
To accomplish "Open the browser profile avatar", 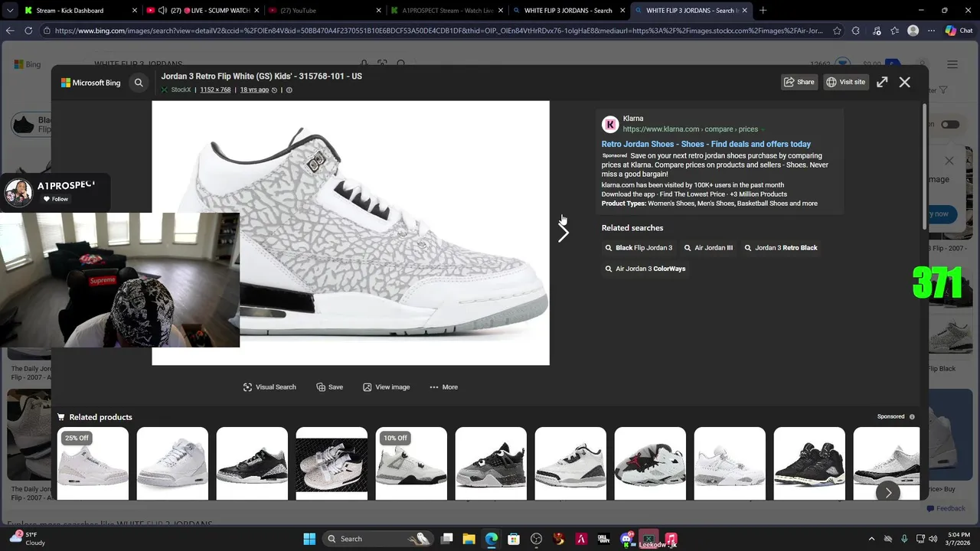I will pyautogui.click(x=913, y=31).
